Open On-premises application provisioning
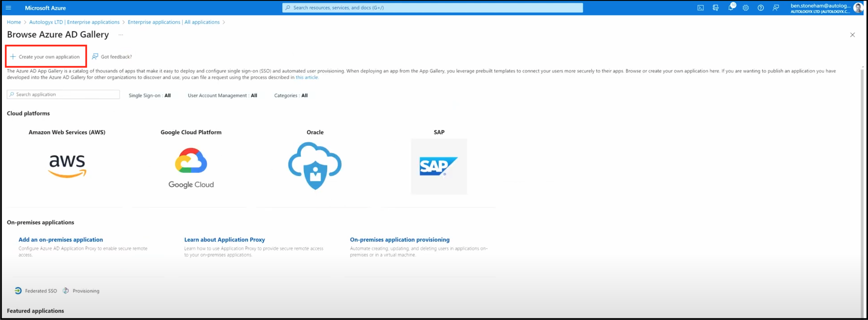The width and height of the screenshot is (868, 320). (400, 240)
